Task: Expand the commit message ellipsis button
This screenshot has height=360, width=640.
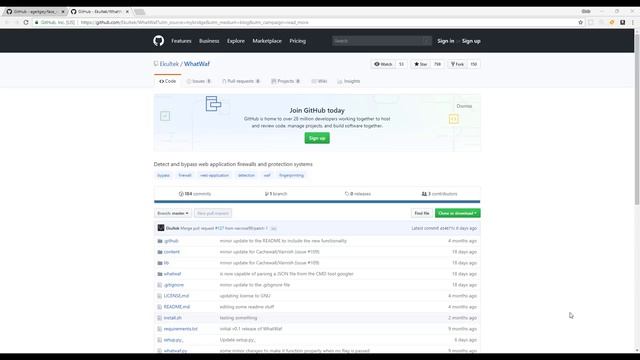Action: (x=273, y=229)
